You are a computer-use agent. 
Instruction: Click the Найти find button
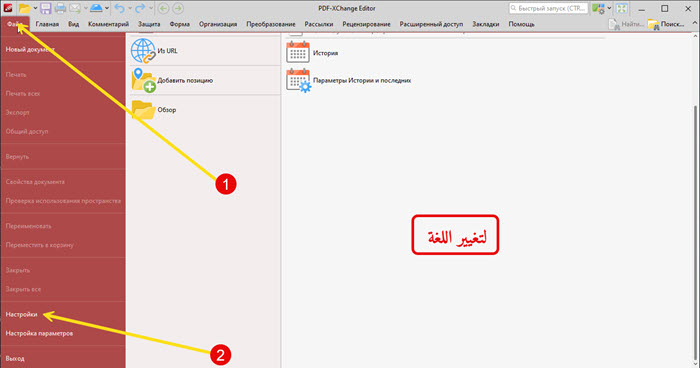(626, 24)
